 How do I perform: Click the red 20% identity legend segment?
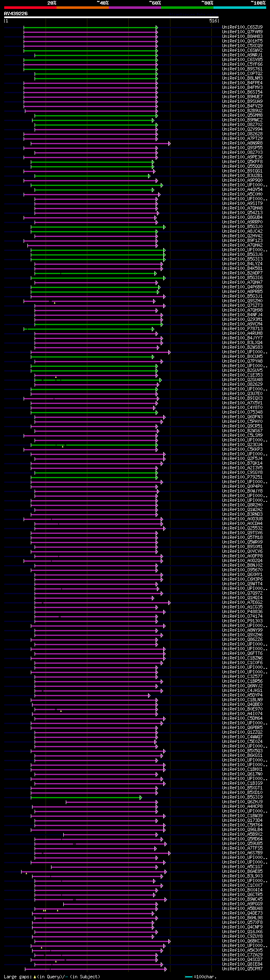point(30,8)
